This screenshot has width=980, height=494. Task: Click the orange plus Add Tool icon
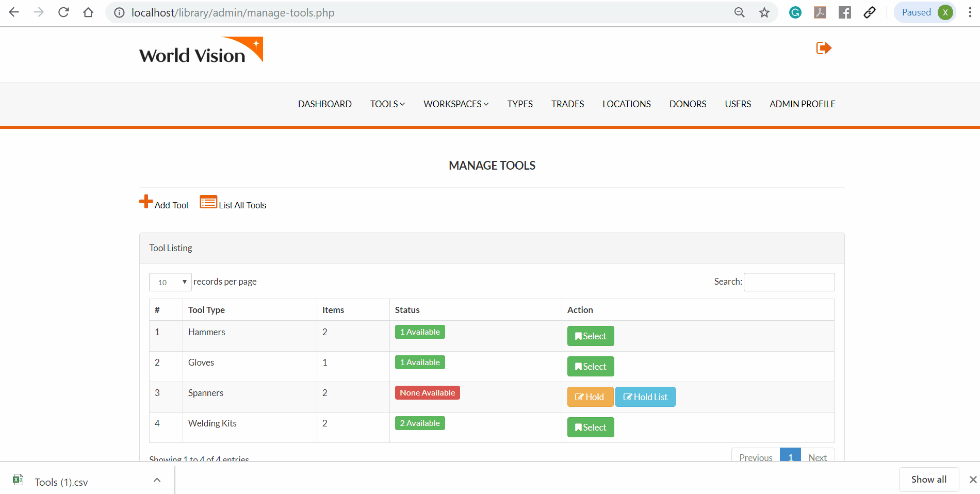tap(146, 202)
